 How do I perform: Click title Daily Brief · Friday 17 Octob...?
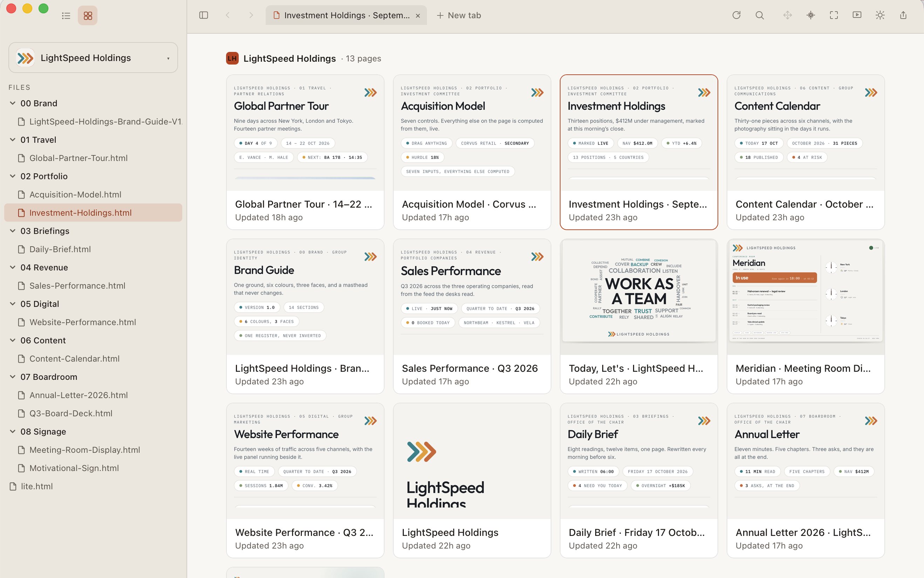pos(637,532)
